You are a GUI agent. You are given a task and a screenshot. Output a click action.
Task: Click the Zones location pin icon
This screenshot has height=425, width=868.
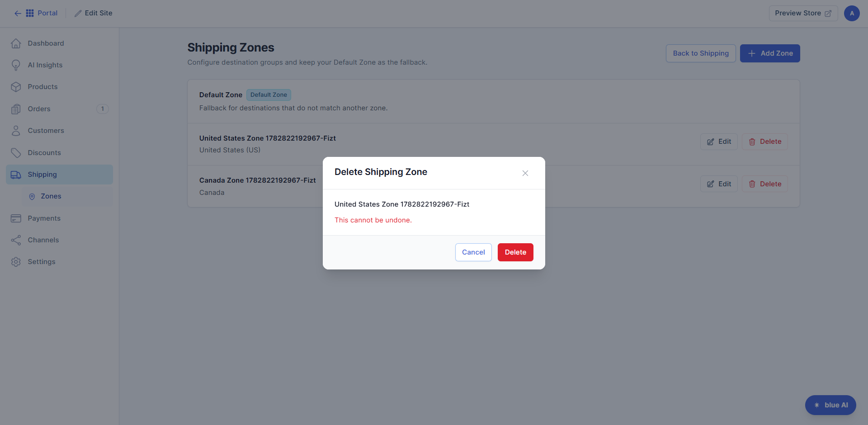tap(32, 197)
